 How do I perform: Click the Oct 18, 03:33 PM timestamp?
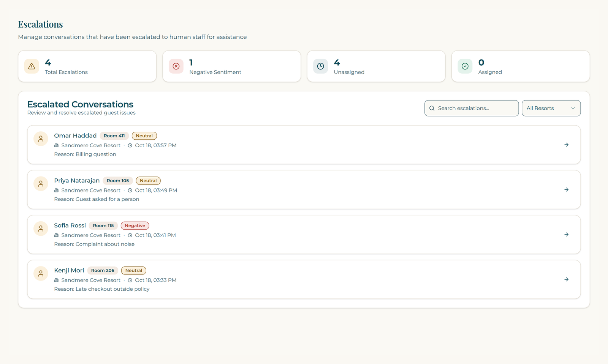156,280
